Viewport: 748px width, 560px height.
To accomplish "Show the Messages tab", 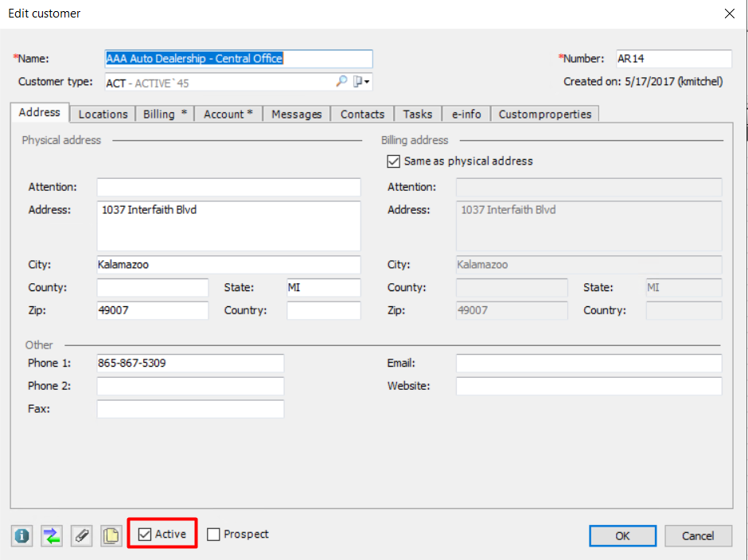I will click(297, 115).
